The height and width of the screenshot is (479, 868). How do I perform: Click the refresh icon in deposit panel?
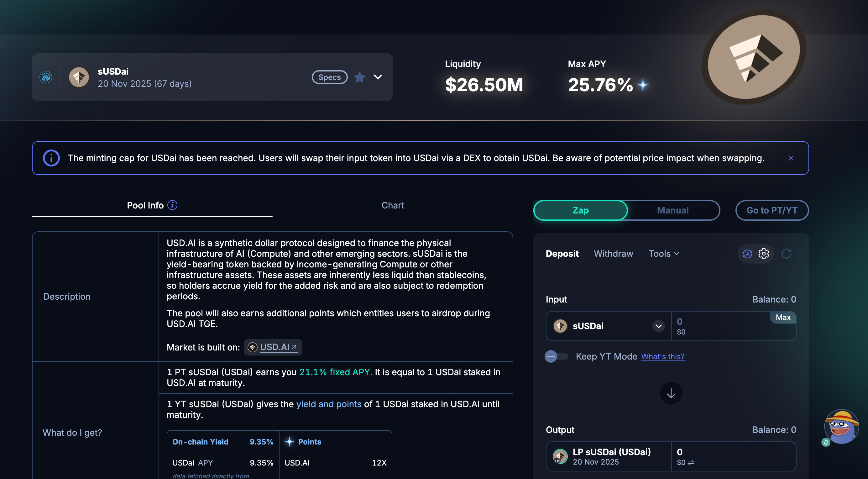(x=786, y=254)
